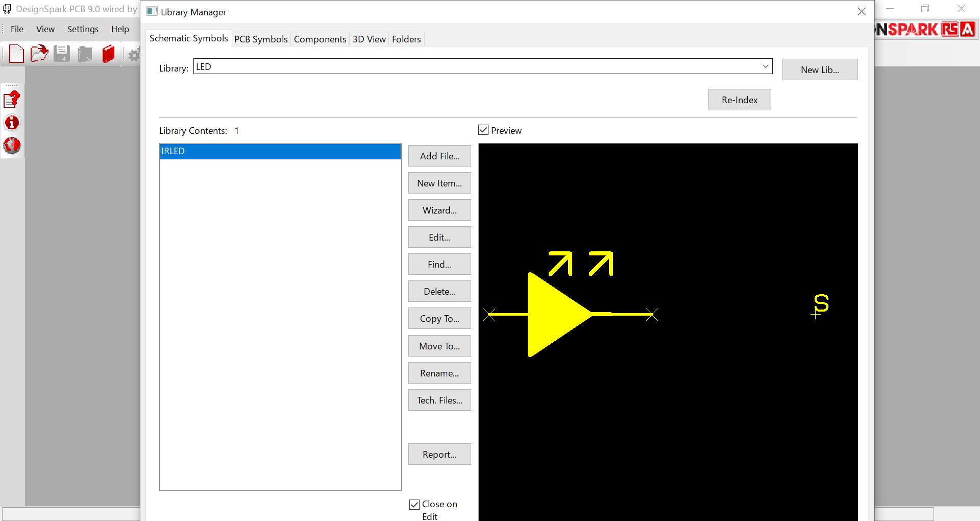This screenshot has width=980, height=521.
Task: Click the grey project folder toolbar icon
Action: point(85,54)
